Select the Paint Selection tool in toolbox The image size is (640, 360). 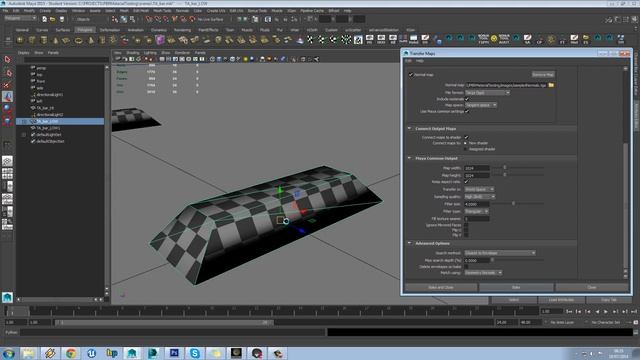point(7,85)
